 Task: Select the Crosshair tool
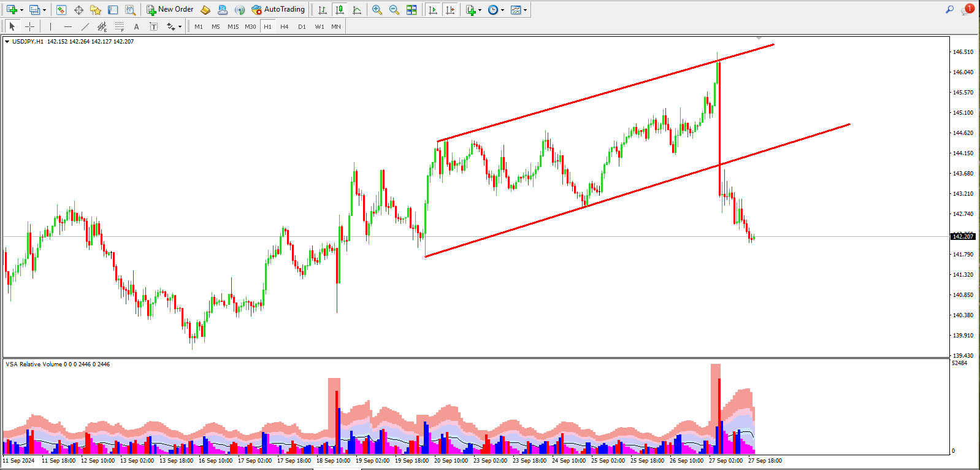[x=29, y=26]
